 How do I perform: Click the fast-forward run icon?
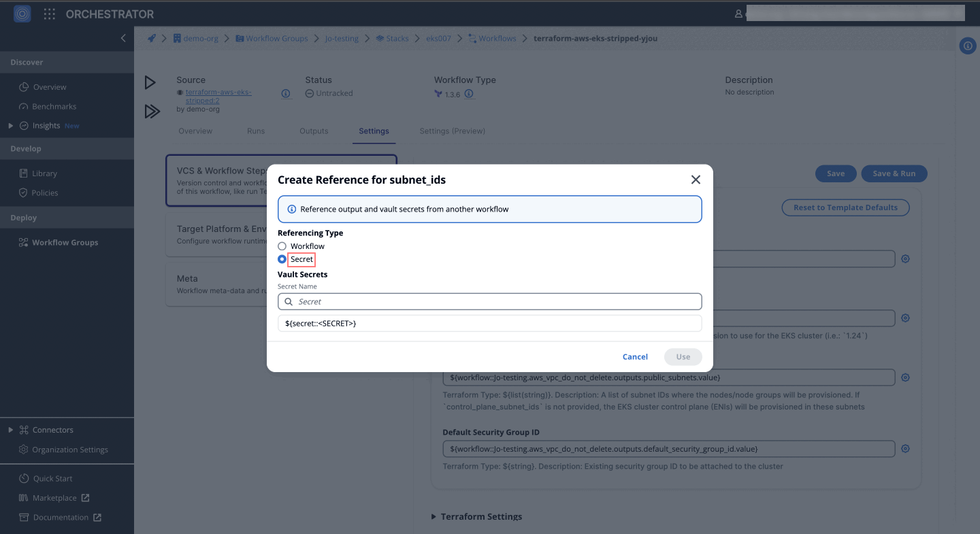point(152,112)
